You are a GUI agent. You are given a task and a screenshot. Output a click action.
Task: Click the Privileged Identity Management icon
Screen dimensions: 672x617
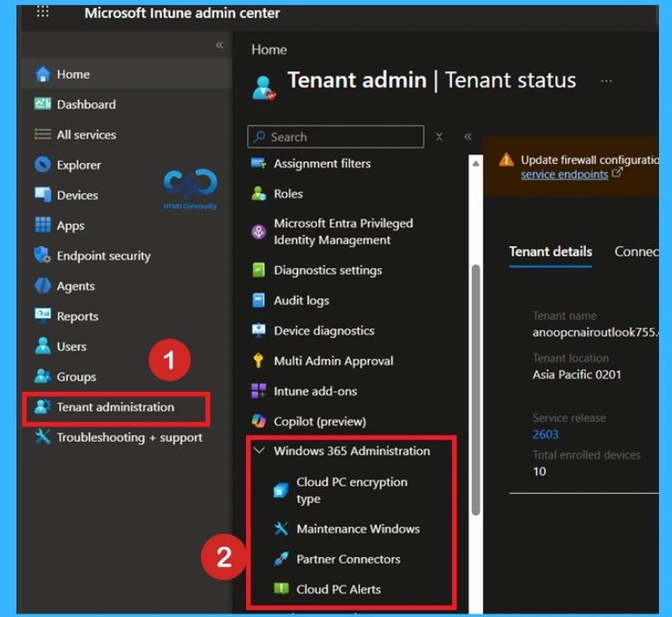pos(259,232)
